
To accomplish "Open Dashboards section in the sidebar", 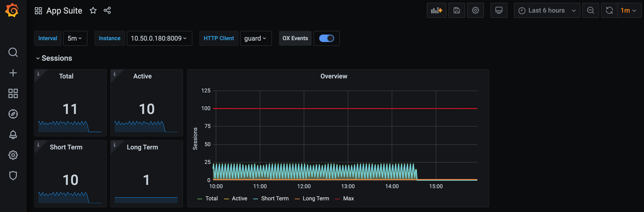I will click(x=13, y=93).
